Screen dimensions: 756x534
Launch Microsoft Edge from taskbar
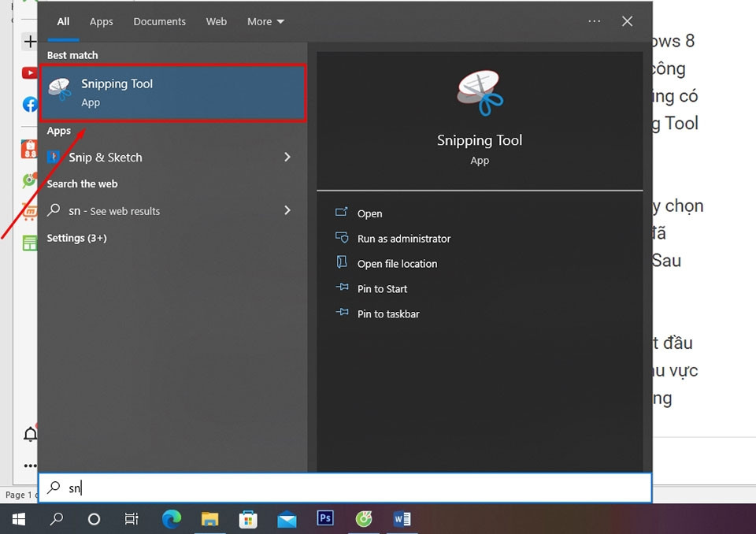[171, 519]
